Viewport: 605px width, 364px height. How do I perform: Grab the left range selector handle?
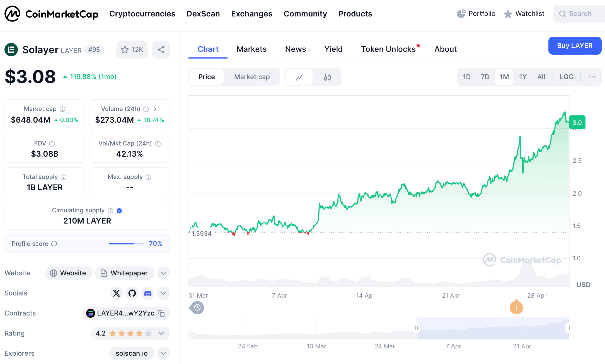[417, 328]
